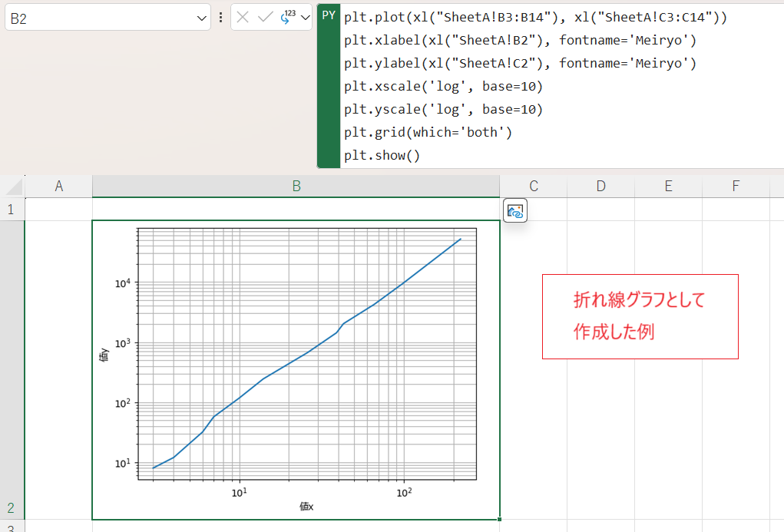Click the plt.show() line in the formula bar
784x532 pixels.
coord(381,154)
